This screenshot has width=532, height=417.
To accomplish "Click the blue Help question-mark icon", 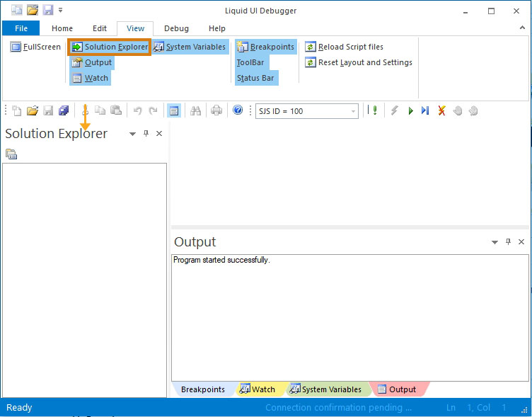I will tap(238, 110).
